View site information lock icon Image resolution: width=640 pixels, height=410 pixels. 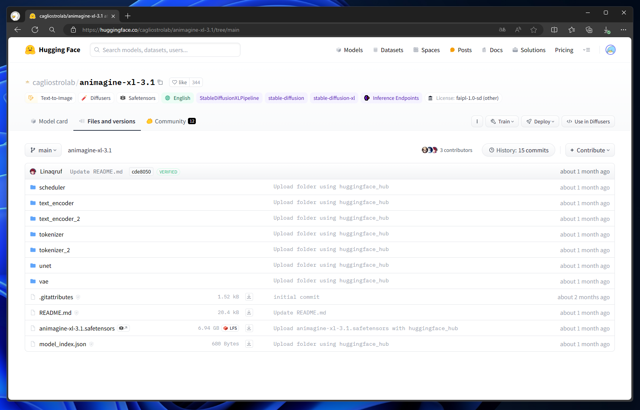(73, 30)
